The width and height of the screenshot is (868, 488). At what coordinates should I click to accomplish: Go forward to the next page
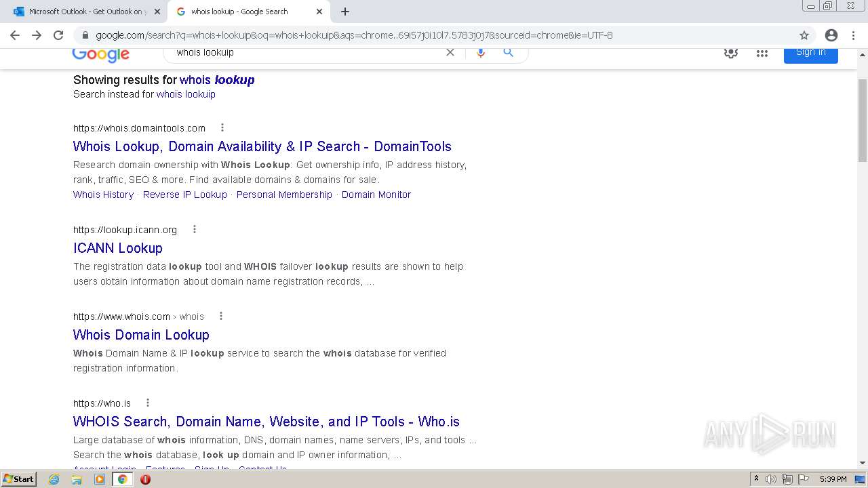tap(37, 35)
